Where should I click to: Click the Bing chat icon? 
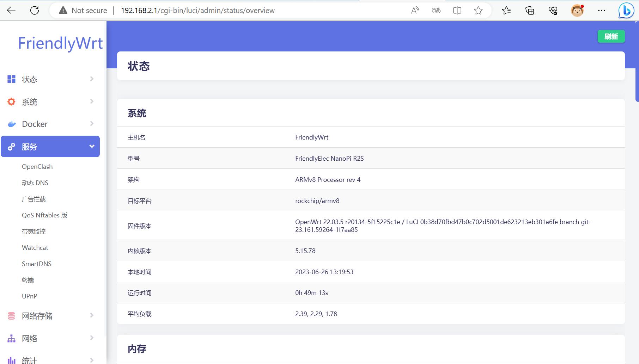(626, 11)
